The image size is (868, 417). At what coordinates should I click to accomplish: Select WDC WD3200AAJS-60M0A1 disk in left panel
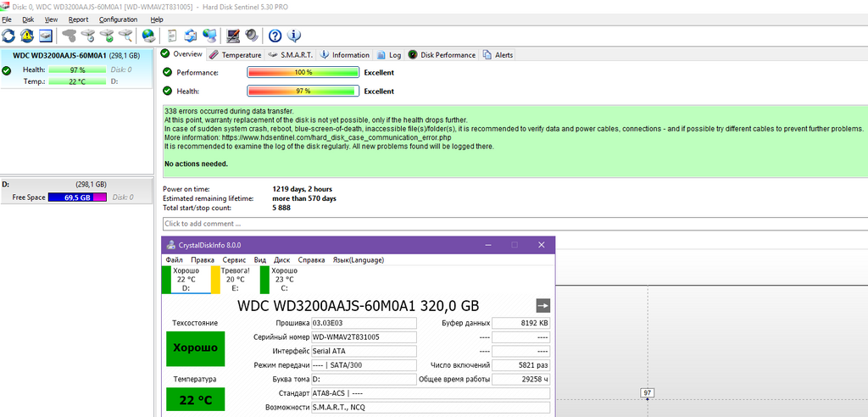click(76, 68)
